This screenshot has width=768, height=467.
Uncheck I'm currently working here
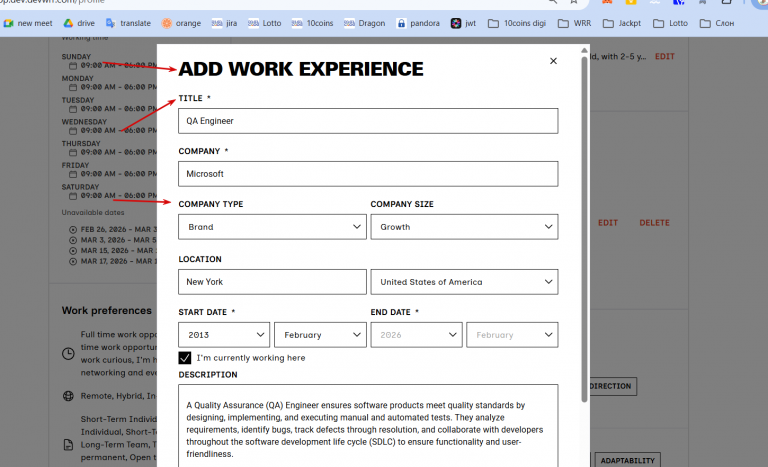point(185,358)
